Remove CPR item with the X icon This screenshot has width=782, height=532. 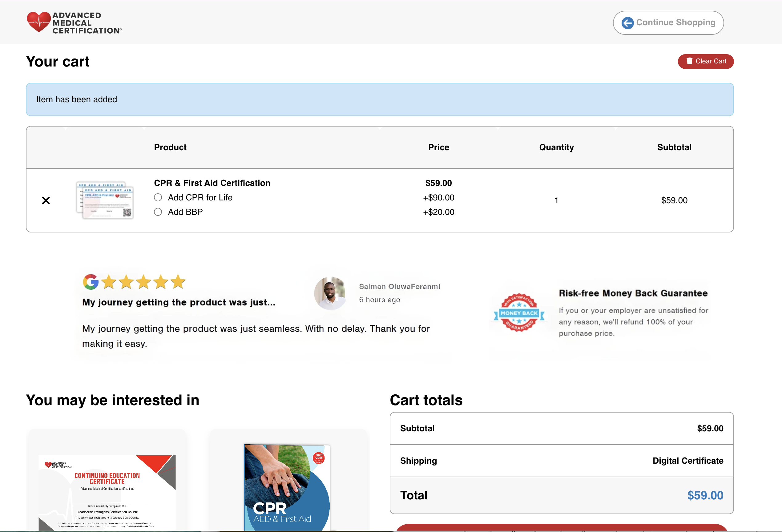46,200
